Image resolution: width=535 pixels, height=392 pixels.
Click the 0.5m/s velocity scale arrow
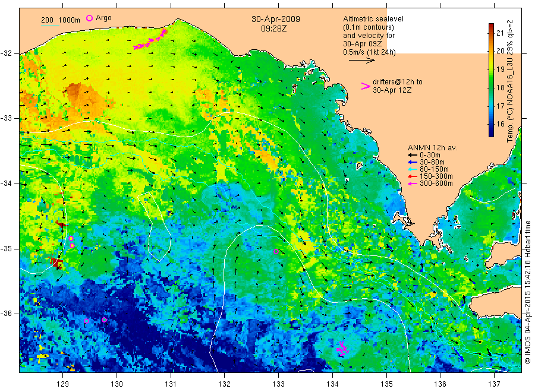click(x=361, y=61)
